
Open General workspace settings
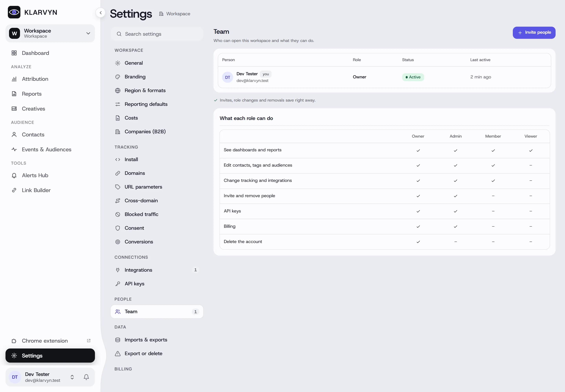click(x=157, y=63)
